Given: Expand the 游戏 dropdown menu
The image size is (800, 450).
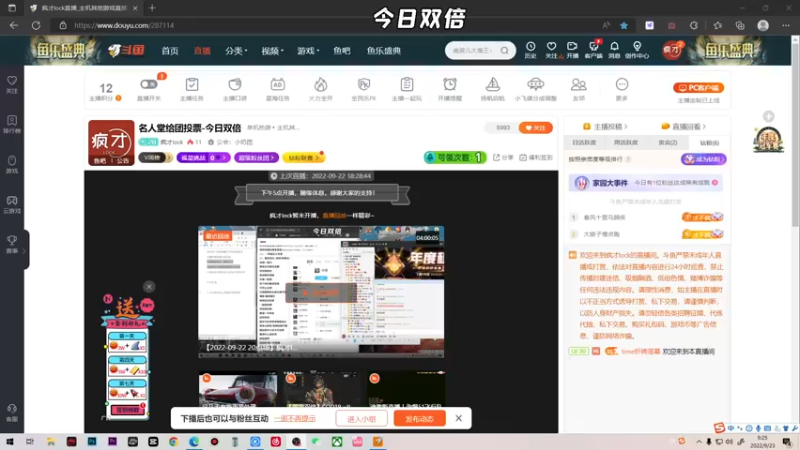Looking at the screenshot, I should [x=308, y=51].
